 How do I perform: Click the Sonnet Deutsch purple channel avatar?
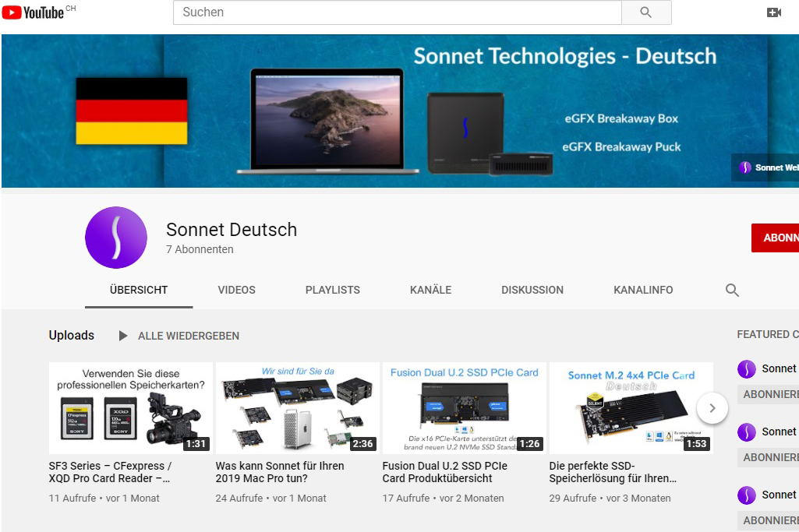pos(116,238)
